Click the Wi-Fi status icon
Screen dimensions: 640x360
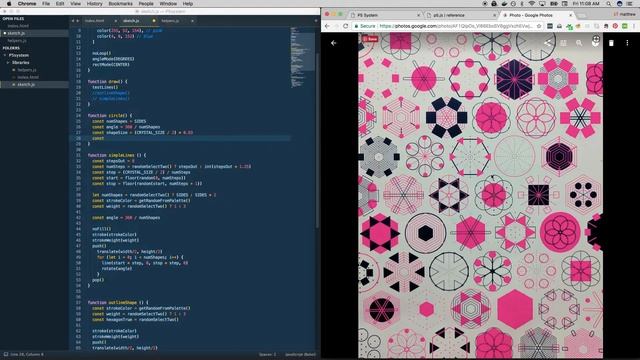532,4
